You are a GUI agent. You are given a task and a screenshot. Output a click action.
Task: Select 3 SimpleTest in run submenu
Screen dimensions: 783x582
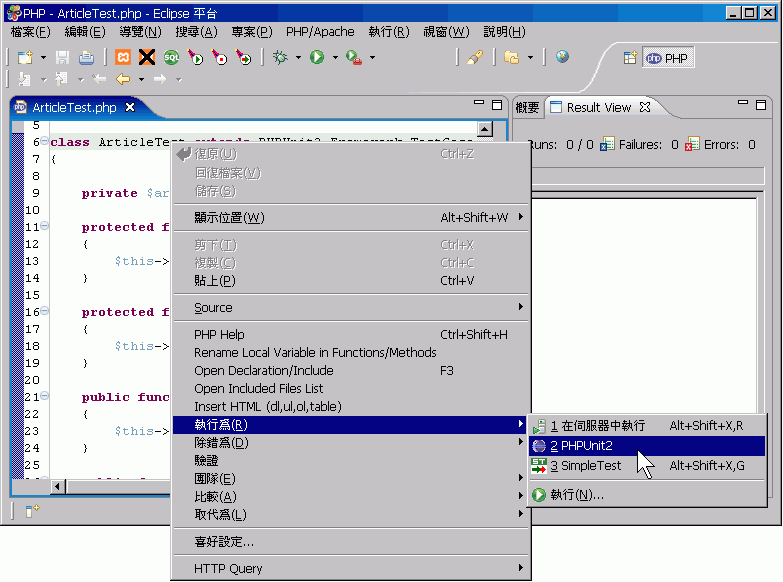coord(647,466)
